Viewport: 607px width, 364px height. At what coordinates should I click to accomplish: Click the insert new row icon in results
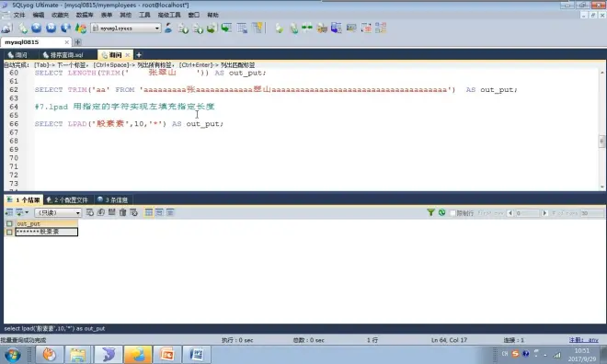point(90,212)
